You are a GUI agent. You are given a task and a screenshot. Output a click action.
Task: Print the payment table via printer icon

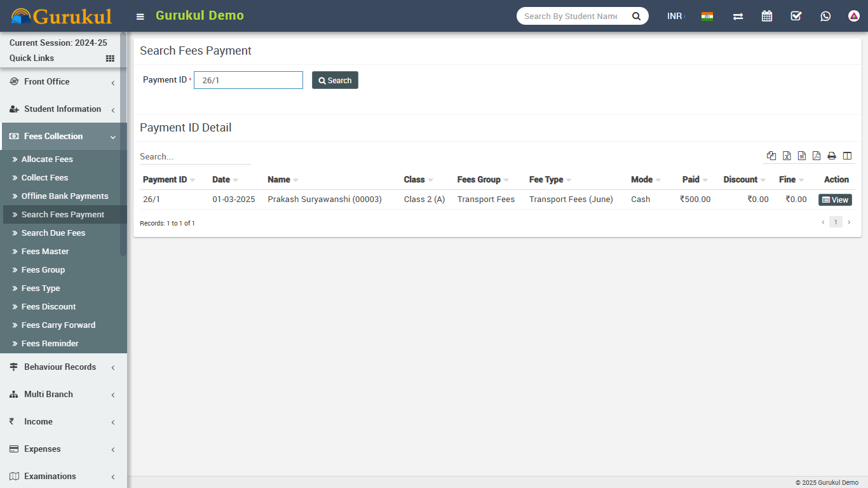click(x=832, y=156)
